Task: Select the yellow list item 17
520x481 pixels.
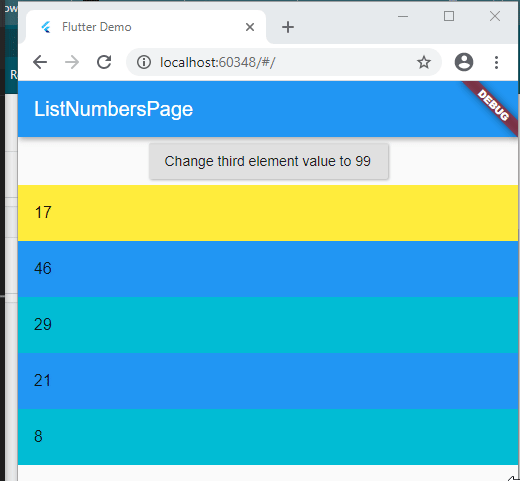Action: point(268,213)
